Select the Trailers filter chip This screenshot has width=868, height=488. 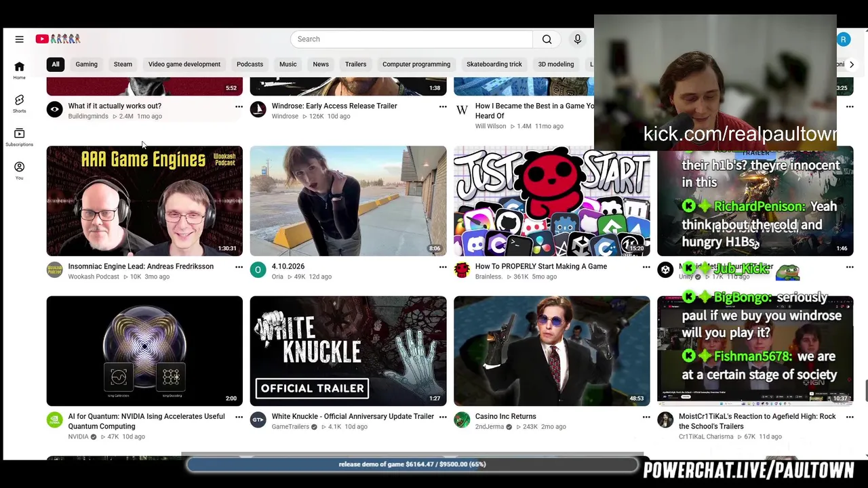(x=355, y=64)
